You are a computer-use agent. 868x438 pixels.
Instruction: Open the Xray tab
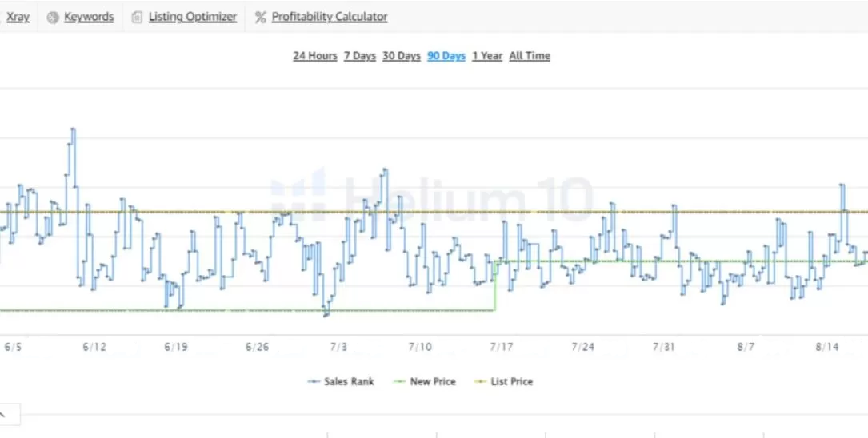pyautogui.click(x=18, y=17)
